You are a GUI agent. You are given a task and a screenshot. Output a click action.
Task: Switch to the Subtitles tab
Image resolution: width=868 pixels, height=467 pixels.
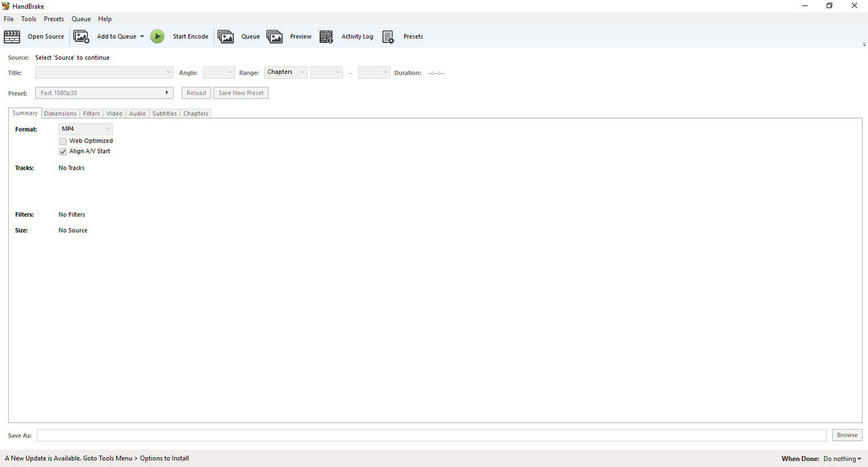(x=165, y=113)
